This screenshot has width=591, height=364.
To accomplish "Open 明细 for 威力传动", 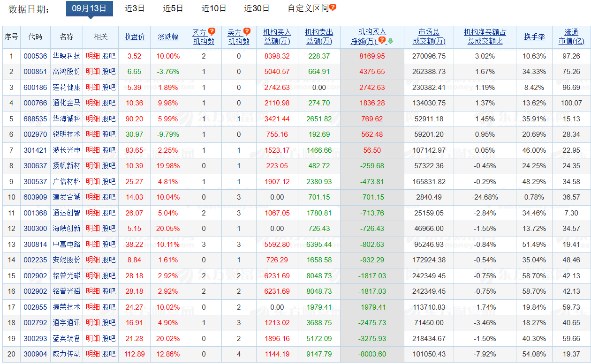I will [93, 354].
